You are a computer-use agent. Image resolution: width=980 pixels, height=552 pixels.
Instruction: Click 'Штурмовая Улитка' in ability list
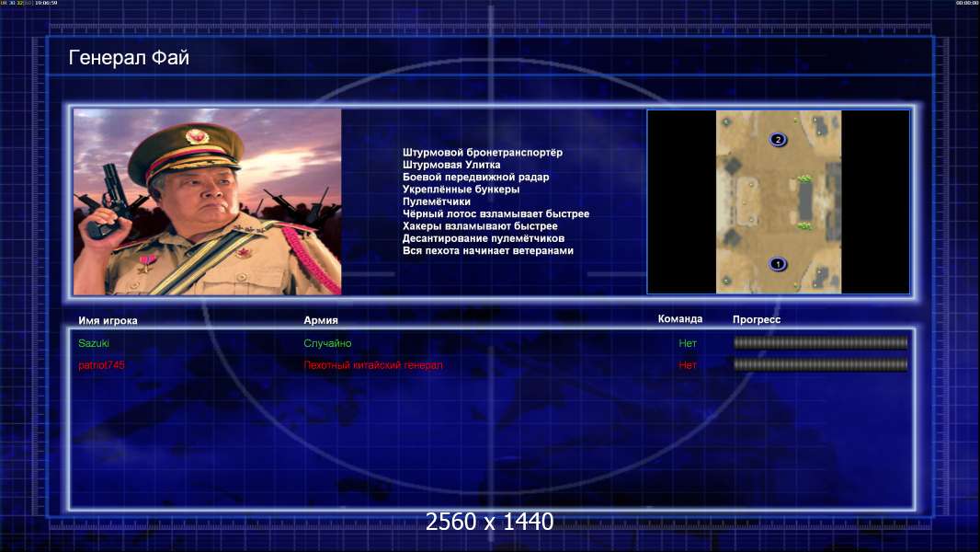pyautogui.click(x=451, y=165)
